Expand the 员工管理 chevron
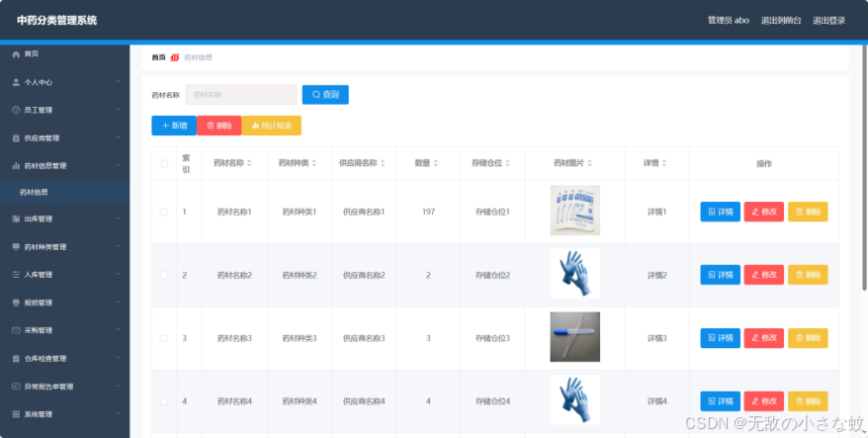This screenshot has height=438, width=868. [x=119, y=110]
